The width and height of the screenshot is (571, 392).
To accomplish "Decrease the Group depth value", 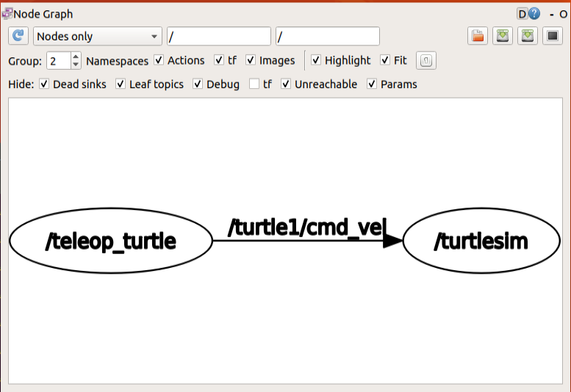I will pyautogui.click(x=76, y=65).
